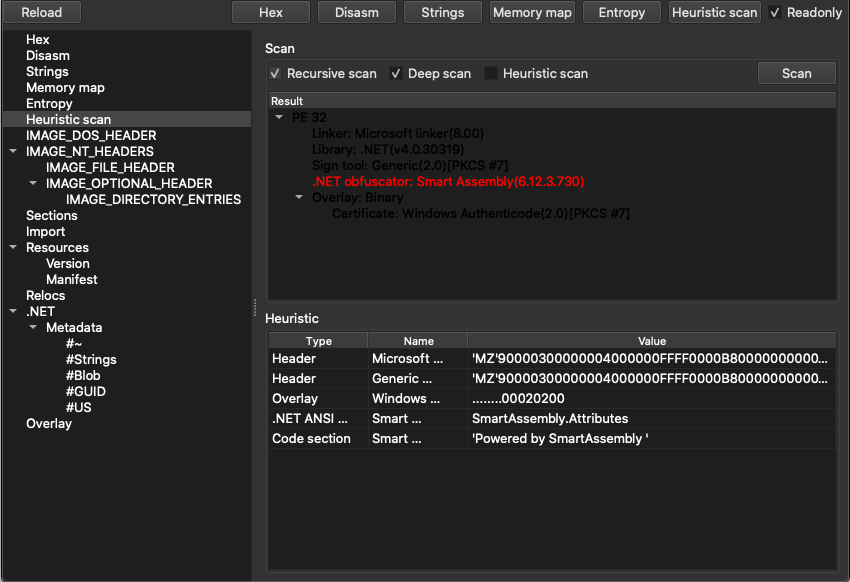Screen dimensions: 850x582
Task: Open Overlay at the tree bottom
Action: click(x=49, y=423)
